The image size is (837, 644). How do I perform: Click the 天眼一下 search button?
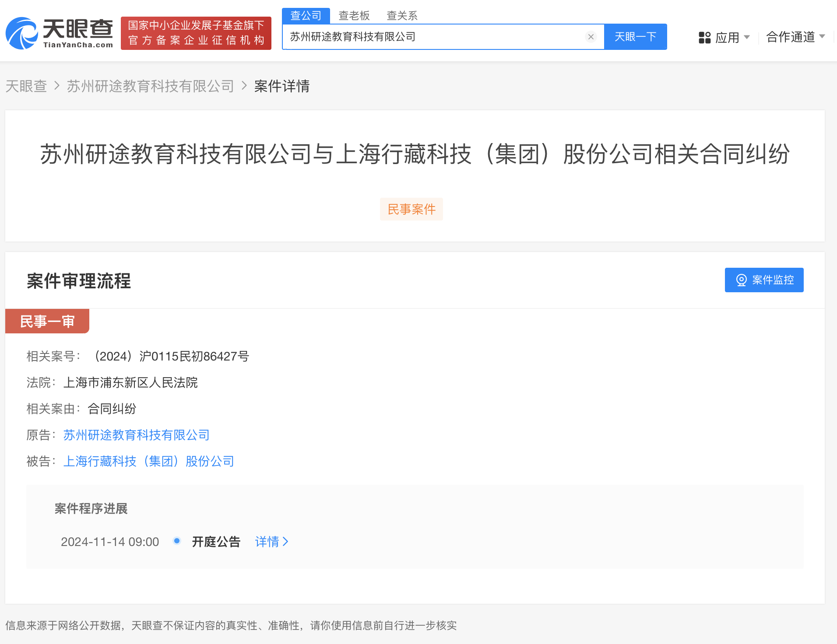coord(635,37)
